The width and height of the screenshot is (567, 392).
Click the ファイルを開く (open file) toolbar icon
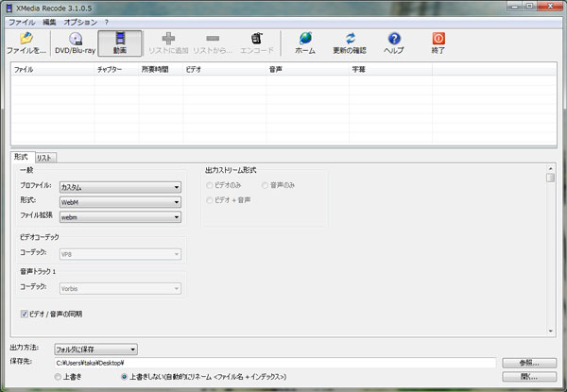point(26,43)
